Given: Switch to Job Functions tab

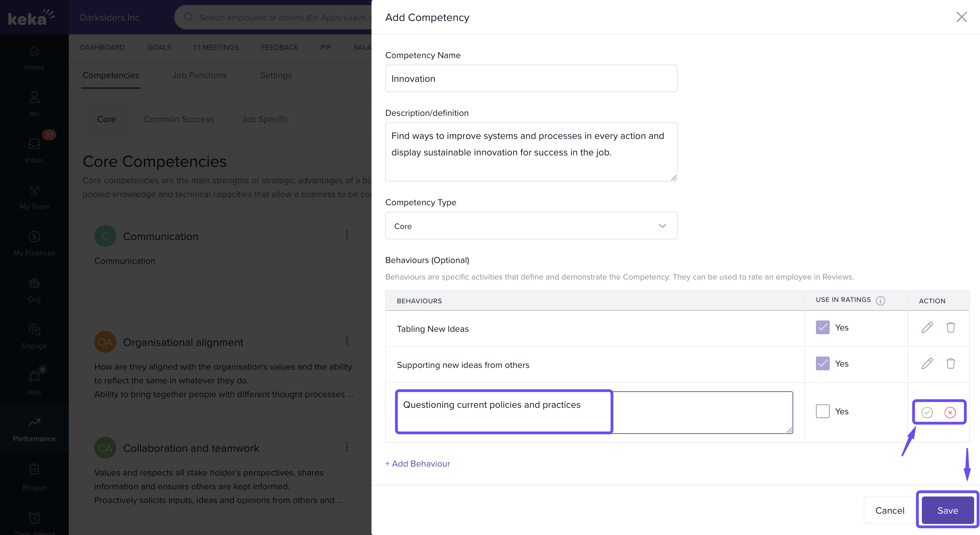Looking at the screenshot, I should click(x=200, y=75).
